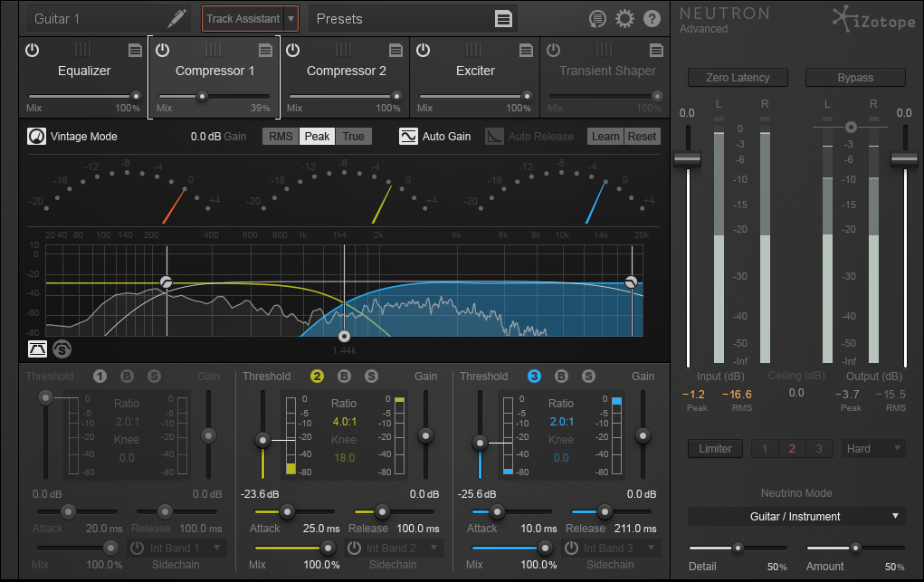Open Track Assistant dropdown arrow
This screenshot has width=924, height=582.
291,19
